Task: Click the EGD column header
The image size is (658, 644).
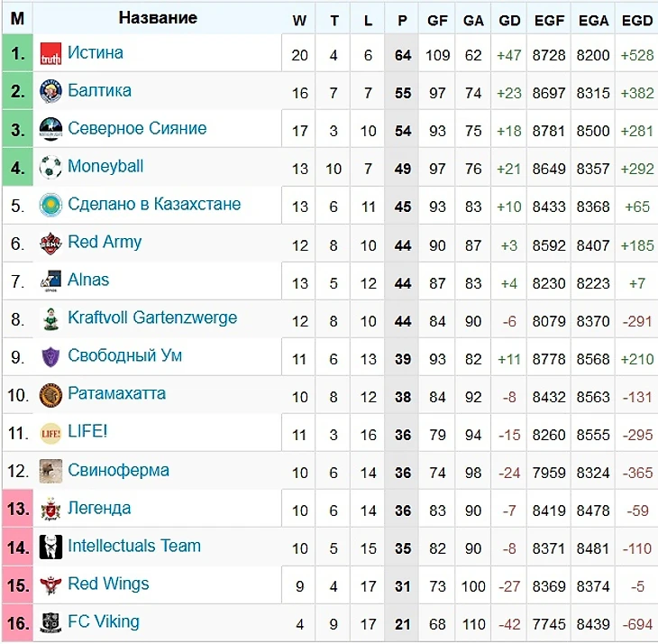Action: [637, 20]
